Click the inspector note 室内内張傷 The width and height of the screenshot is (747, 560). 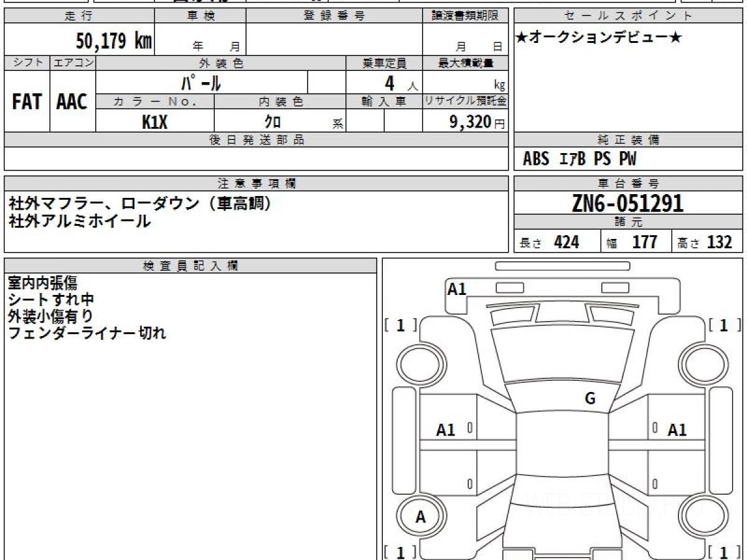coord(43,283)
